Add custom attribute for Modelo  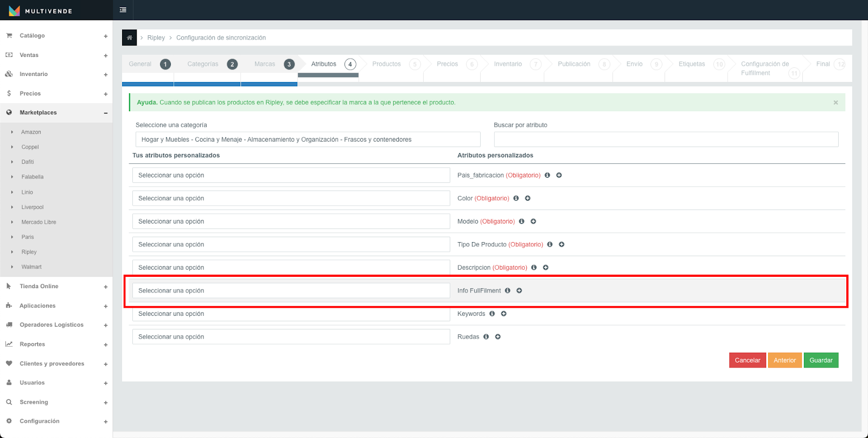pyautogui.click(x=533, y=221)
